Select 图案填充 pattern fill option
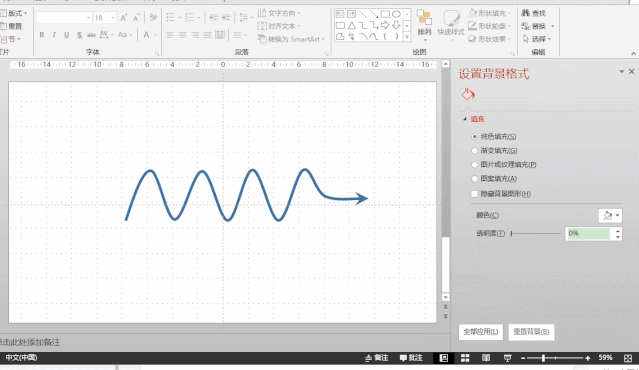Image resolution: width=639 pixels, height=370 pixels. click(x=494, y=178)
